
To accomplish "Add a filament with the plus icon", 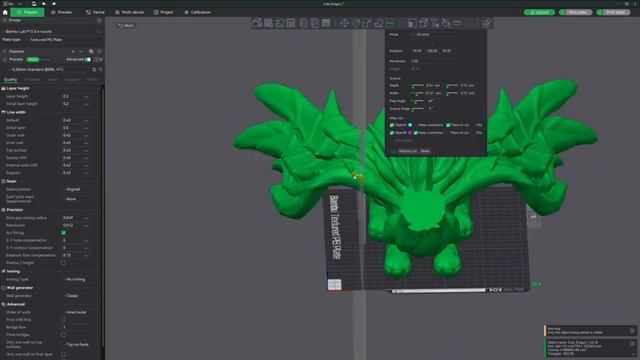I will click(73, 51).
